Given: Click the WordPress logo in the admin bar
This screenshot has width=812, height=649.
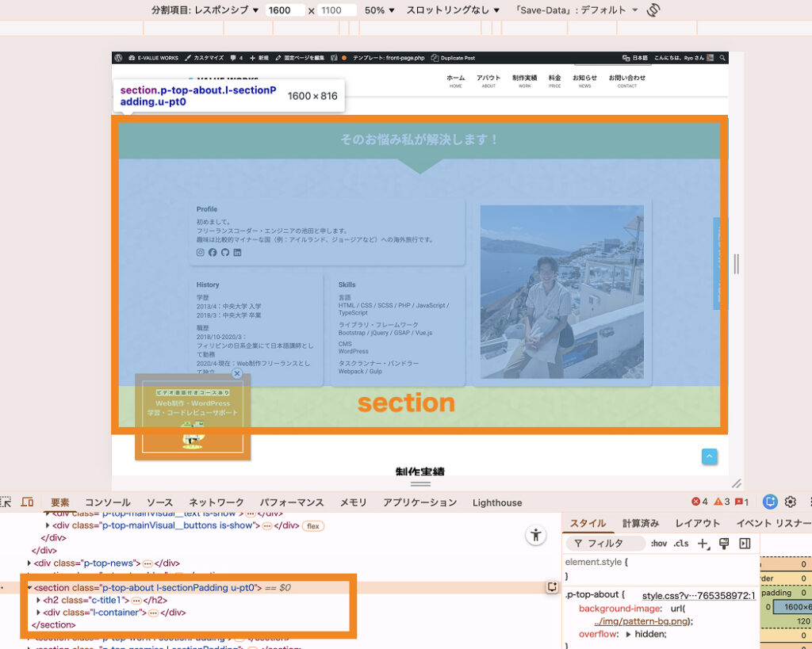Looking at the screenshot, I should point(117,57).
